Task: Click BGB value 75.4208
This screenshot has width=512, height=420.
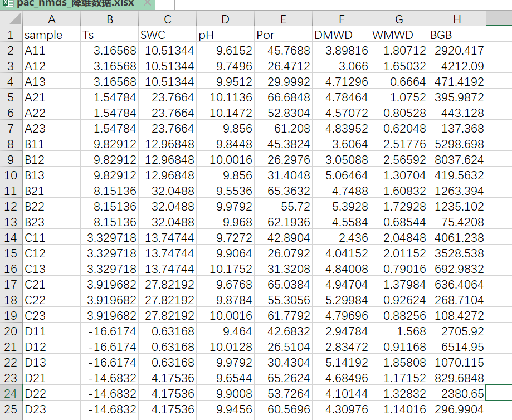Action: (x=457, y=222)
